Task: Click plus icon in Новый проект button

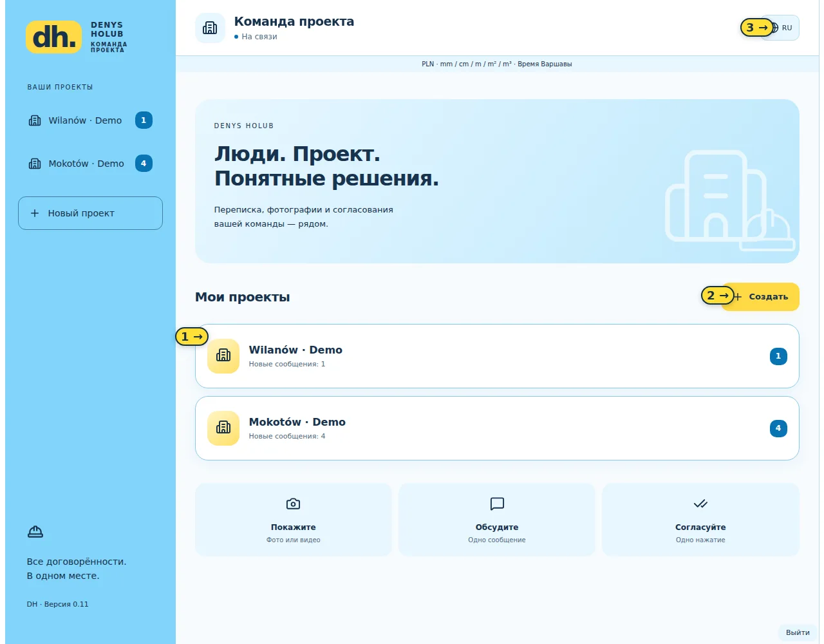Action: 35,213
